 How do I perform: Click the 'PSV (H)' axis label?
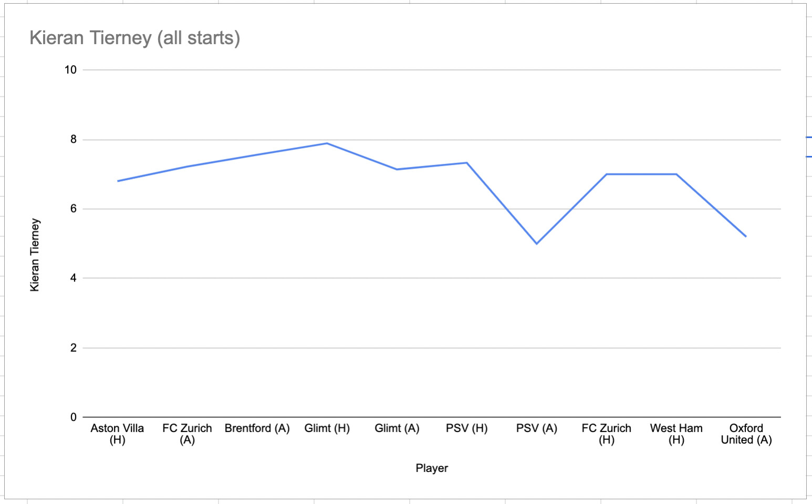[466, 428]
